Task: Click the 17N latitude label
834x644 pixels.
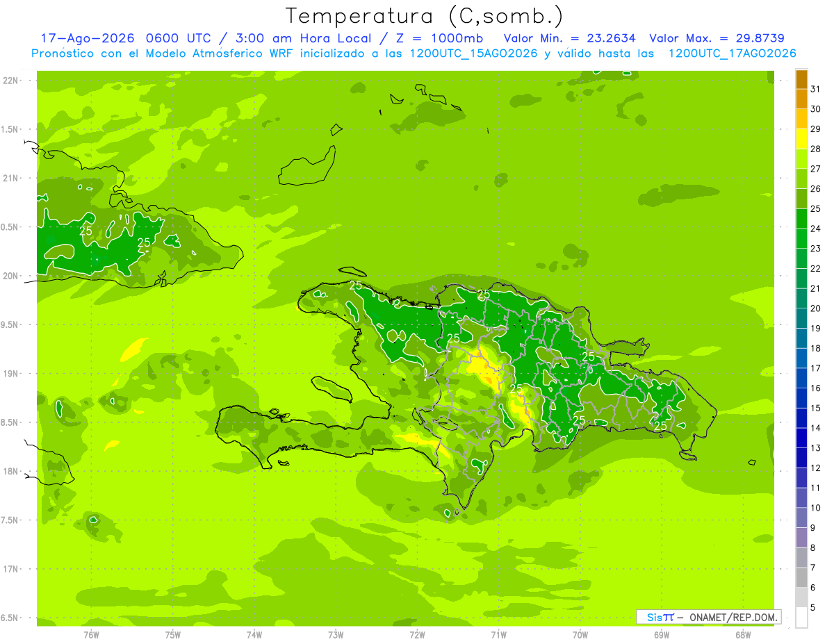Action: [10, 569]
